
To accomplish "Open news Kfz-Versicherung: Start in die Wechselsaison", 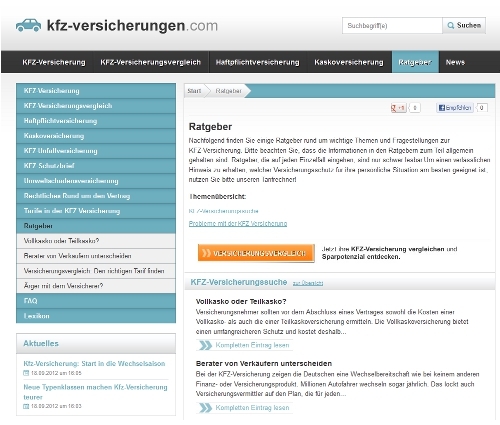I will (x=94, y=363).
